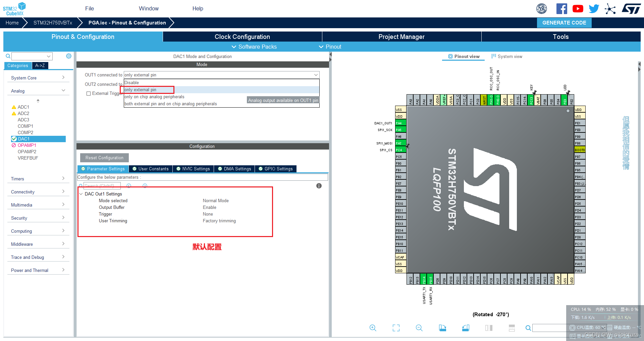This screenshot has height=341, width=644.
Task: Go to next parameter search result
Action: pyautogui.click(x=145, y=186)
